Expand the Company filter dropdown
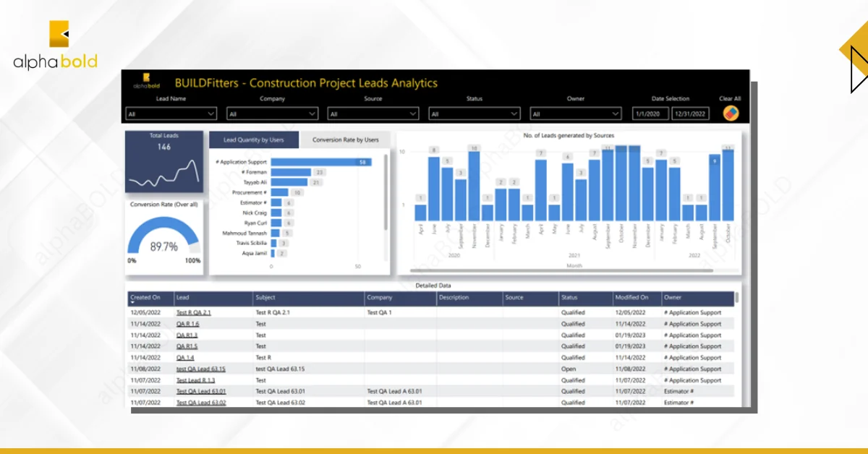 click(x=273, y=113)
